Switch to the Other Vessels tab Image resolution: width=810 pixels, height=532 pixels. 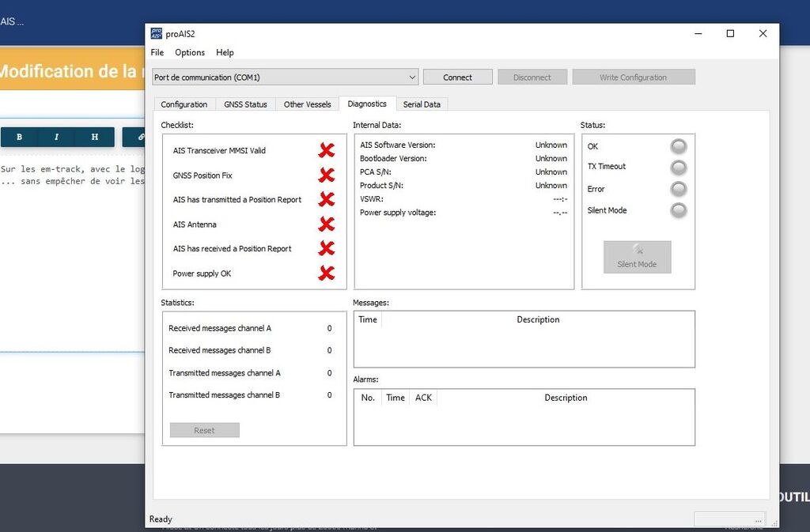[x=308, y=104]
